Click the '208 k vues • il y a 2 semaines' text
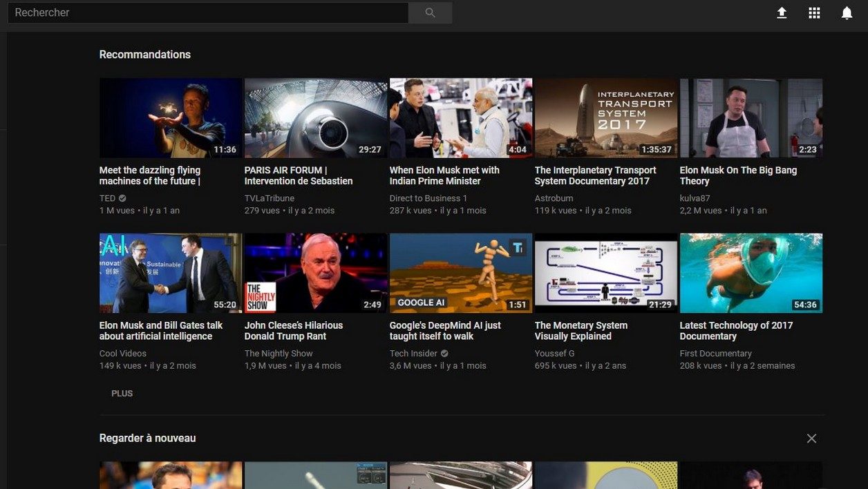868x489 pixels. tap(737, 366)
